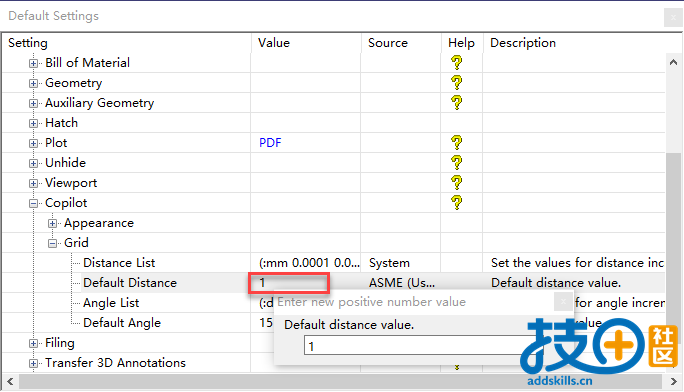Viewport: 684px width, 392px height.
Task: Expand the Bill of Material node
Action: click(33, 63)
